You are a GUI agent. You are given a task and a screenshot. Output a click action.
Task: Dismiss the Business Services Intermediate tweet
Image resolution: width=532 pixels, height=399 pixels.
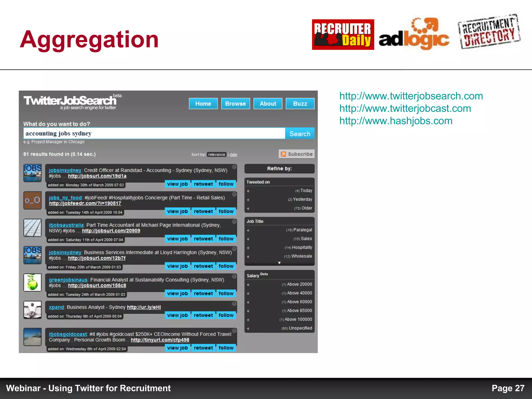(234, 249)
